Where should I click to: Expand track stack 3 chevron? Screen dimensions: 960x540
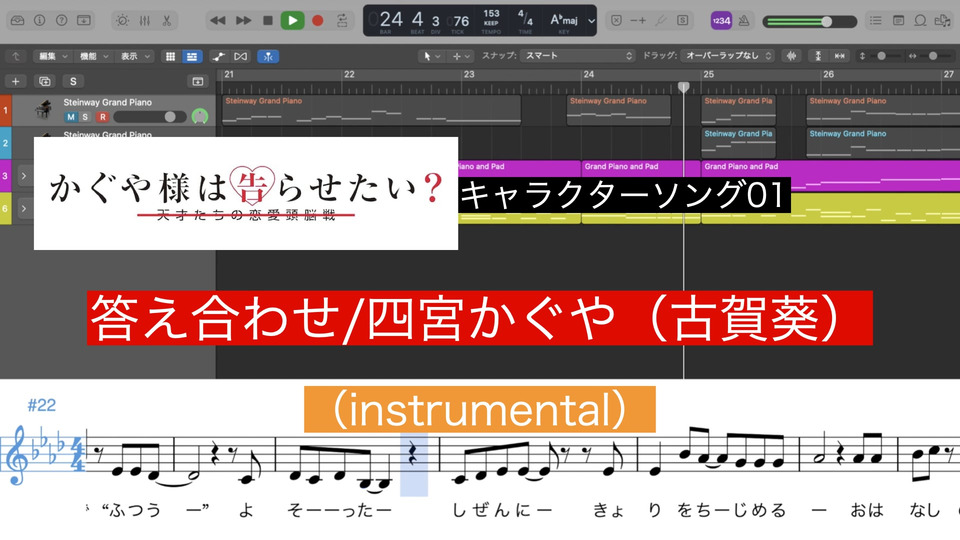23,176
